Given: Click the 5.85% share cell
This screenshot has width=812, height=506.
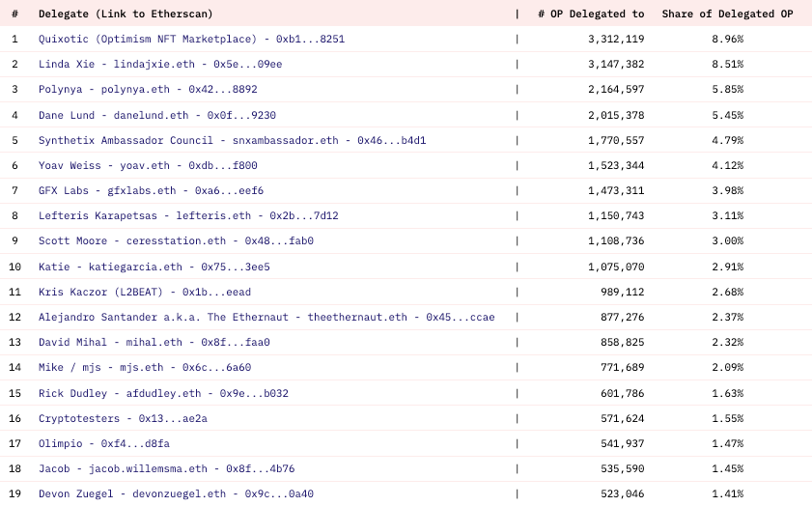Looking at the screenshot, I should point(728,89).
